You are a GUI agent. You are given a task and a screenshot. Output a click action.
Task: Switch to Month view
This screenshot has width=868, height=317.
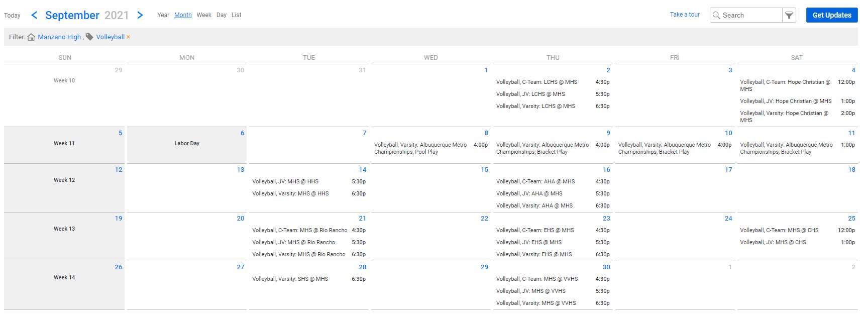pyautogui.click(x=183, y=15)
